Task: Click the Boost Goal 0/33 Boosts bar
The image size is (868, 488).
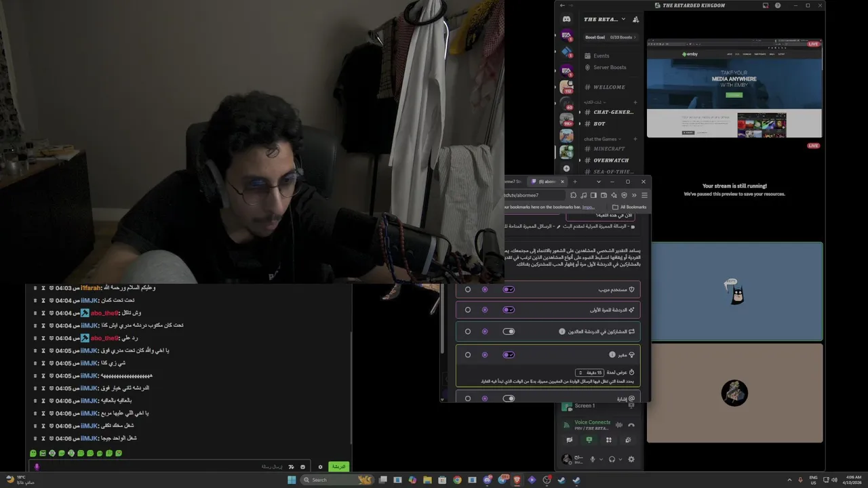Action: [x=610, y=37]
